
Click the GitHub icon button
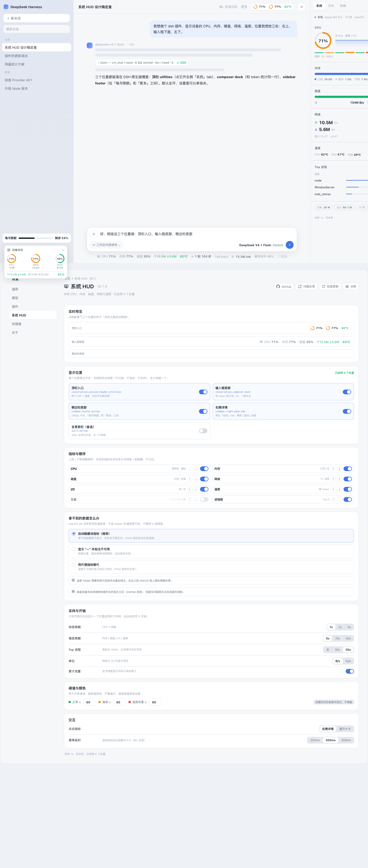[283, 286]
